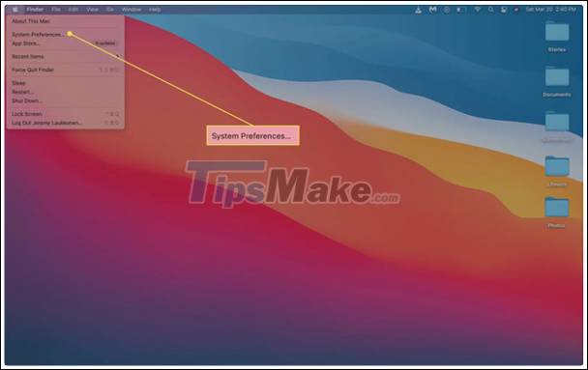Open the Control Center icon
Screen dimensions: 588x370
point(504,10)
